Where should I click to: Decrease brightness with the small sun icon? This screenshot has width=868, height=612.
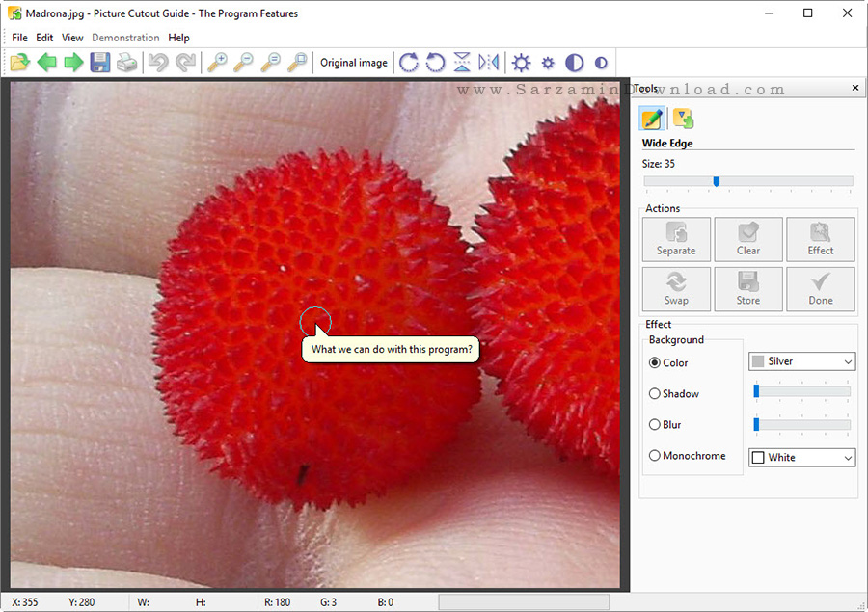548,63
